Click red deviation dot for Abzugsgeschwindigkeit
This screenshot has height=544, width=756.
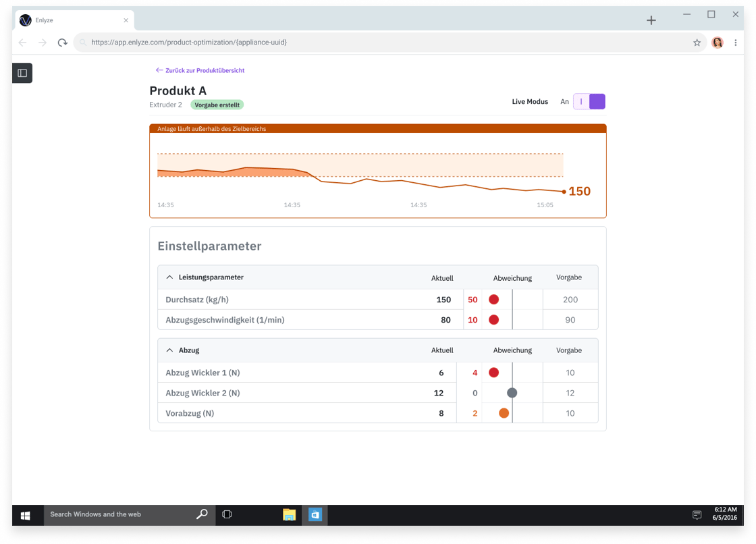coord(493,320)
